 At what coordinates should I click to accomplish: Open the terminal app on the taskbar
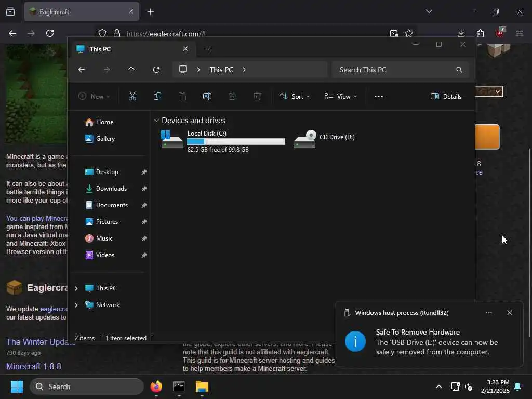(x=179, y=387)
